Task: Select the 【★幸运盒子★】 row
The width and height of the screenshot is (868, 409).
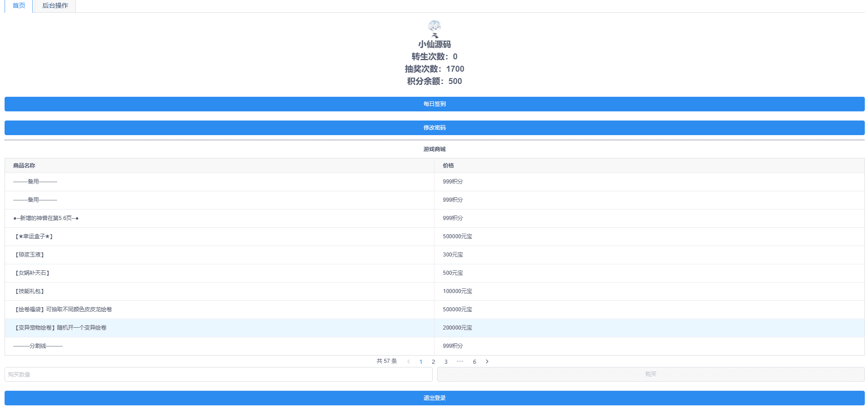Action: pos(434,236)
